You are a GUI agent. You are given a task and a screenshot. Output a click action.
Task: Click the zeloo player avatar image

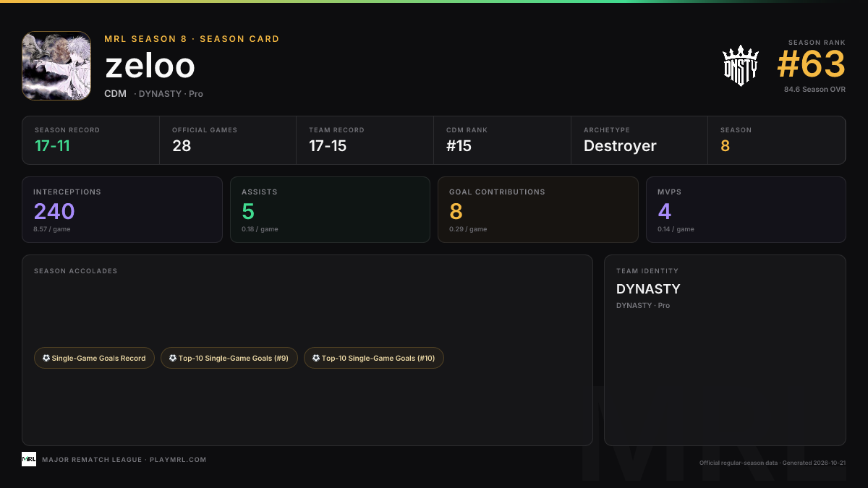(56, 66)
